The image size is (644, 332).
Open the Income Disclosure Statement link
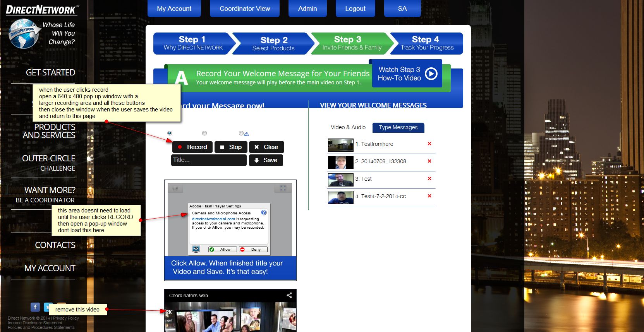(x=35, y=323)
